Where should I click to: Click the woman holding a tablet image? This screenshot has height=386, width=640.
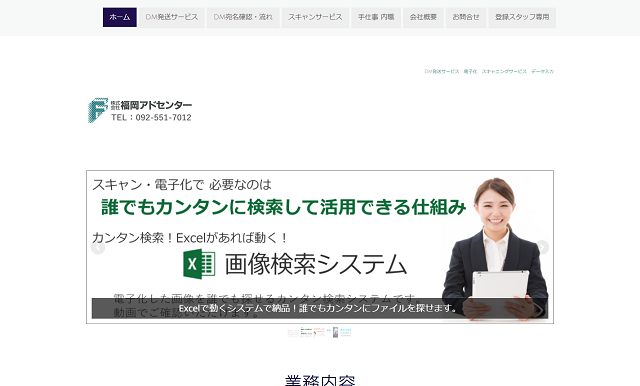pyautogui.click(x=496, y=249)
